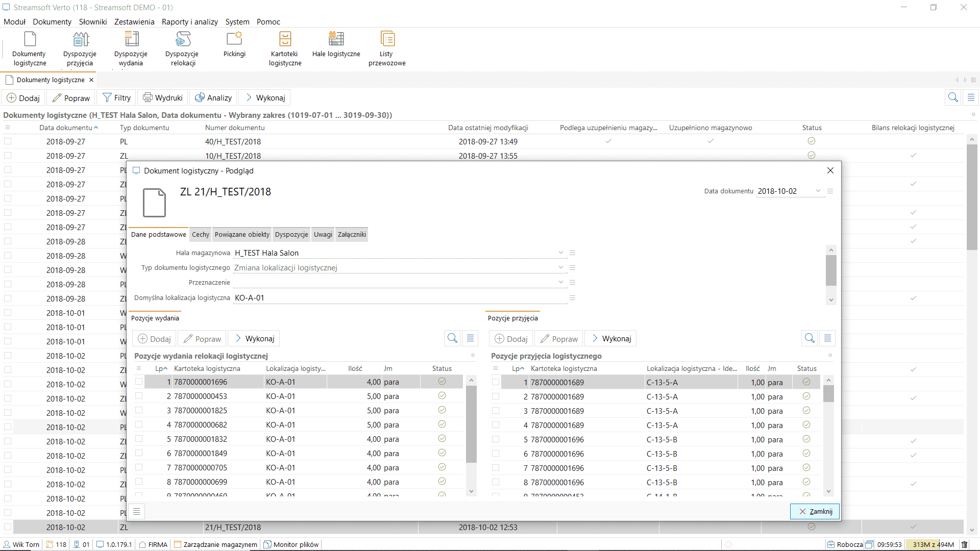Image resolution: width=980 pixels, height=551 pixels.
Task: Click the Hala magazynowa input field
Action: pos(357,252)
